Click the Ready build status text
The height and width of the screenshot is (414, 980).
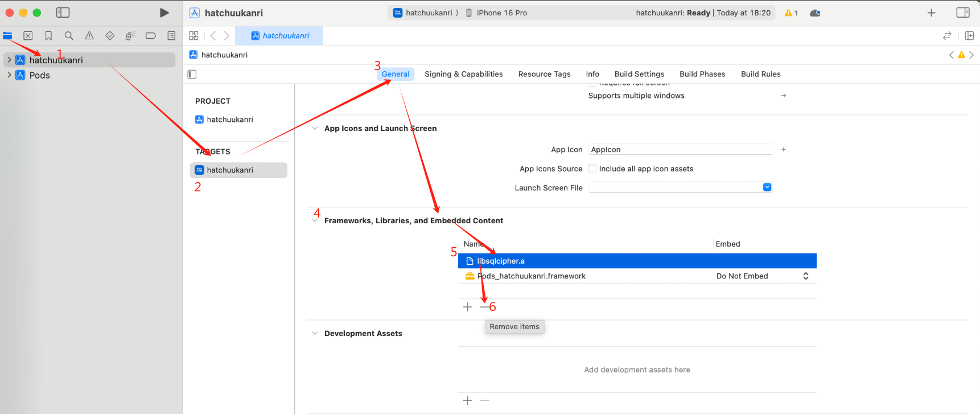click(x=698, y=13)
